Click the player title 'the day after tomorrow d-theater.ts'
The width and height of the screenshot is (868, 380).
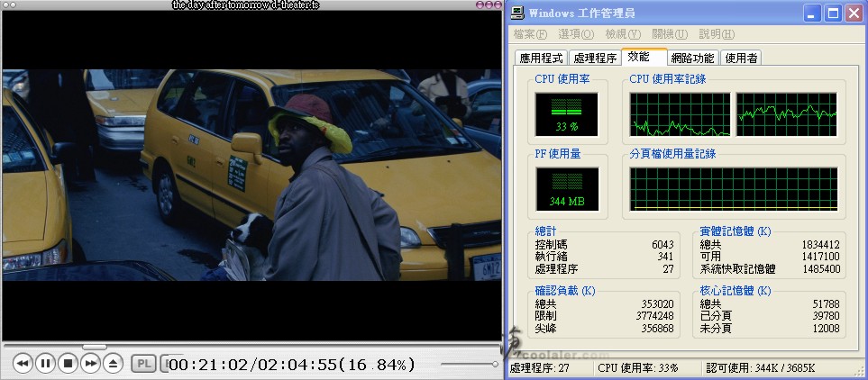[x=246, y=5]
